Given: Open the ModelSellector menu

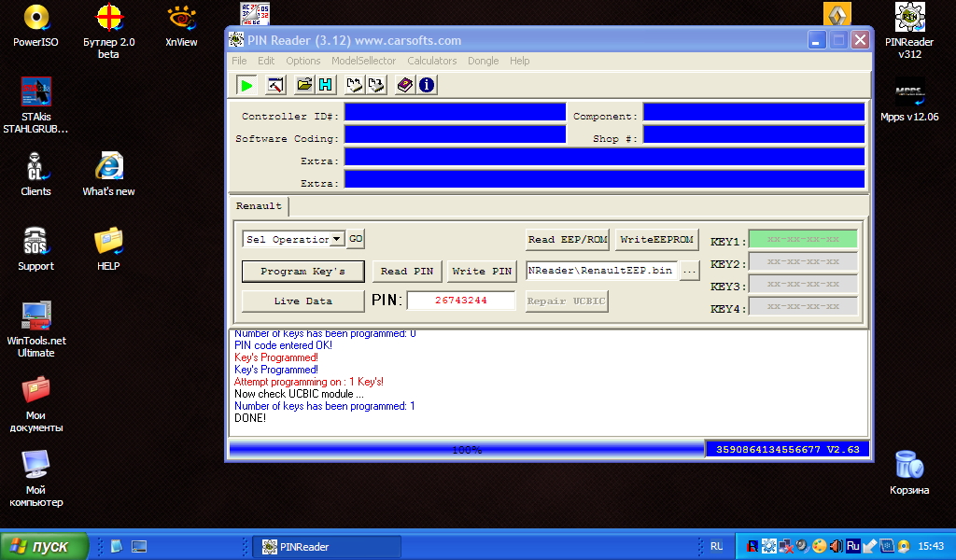Looking at the screenshot, I should 363,61.
